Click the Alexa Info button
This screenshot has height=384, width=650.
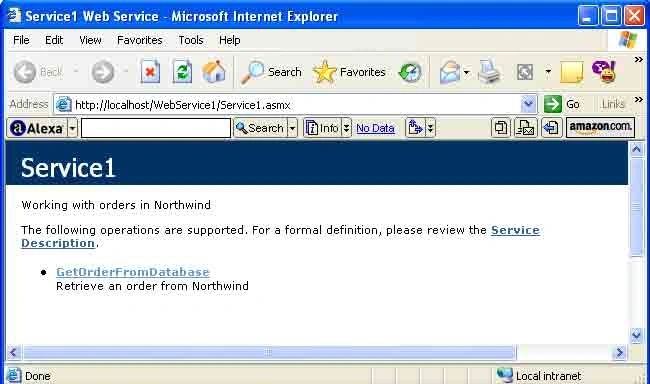(x=323, y=128)
